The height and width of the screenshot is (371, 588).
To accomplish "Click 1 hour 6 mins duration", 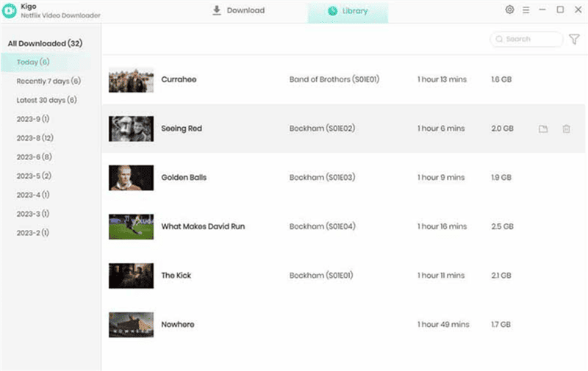I will pyautogui.click(x=441, y=129).
